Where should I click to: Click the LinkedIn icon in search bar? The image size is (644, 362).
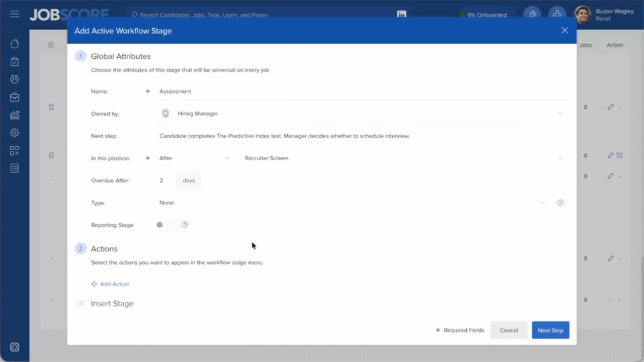pyautogui.click(x=401, y=14)
